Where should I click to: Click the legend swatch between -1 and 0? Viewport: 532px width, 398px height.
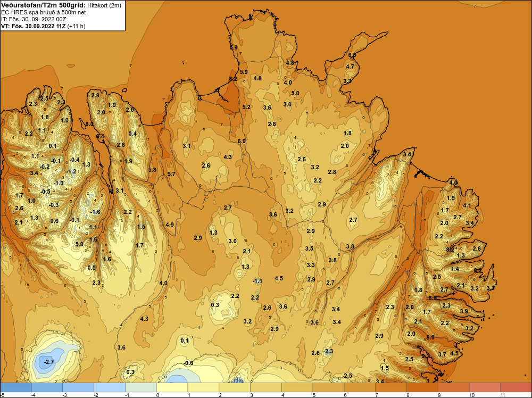pos(141,387)
